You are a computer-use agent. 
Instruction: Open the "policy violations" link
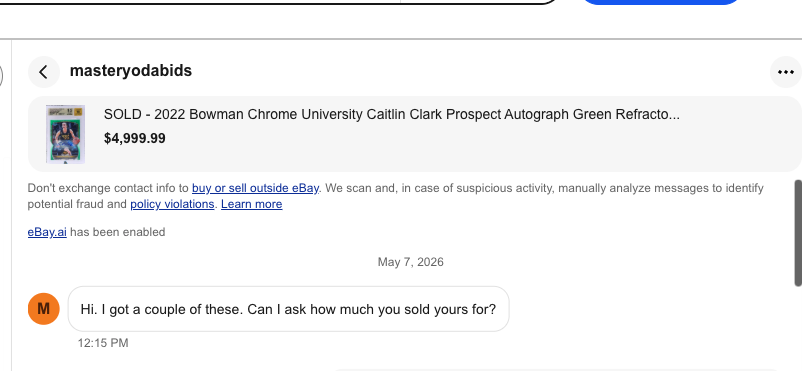tap(172, 204)
